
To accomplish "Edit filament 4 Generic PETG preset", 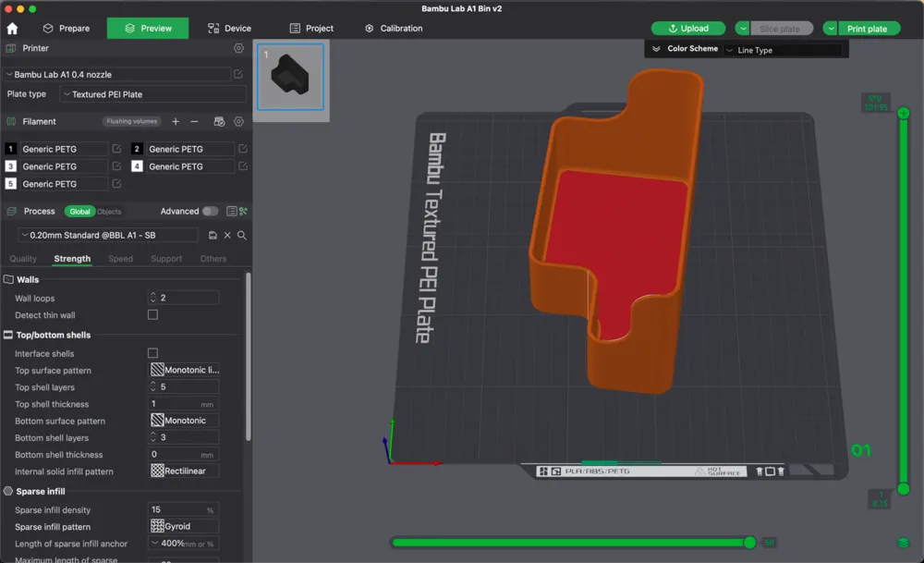I will 243,166.
